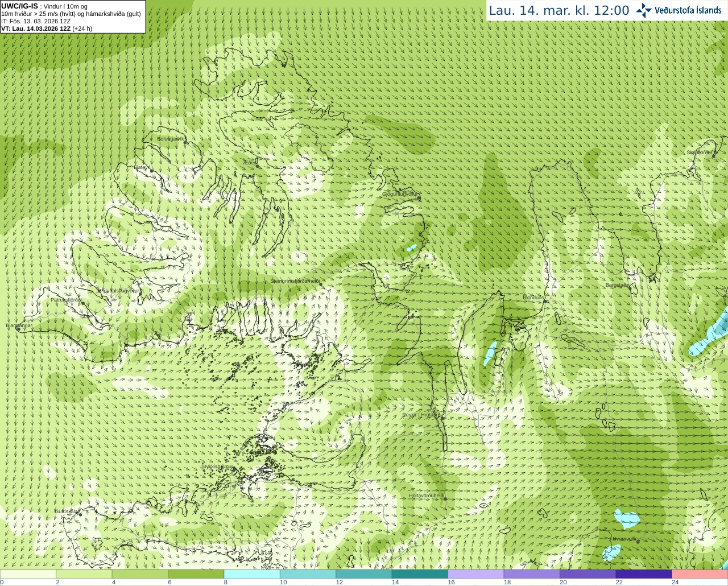Click the Reykir í Hrútafirði station label
The height and width of the screenshot is (586, 728).
point(421,415)
